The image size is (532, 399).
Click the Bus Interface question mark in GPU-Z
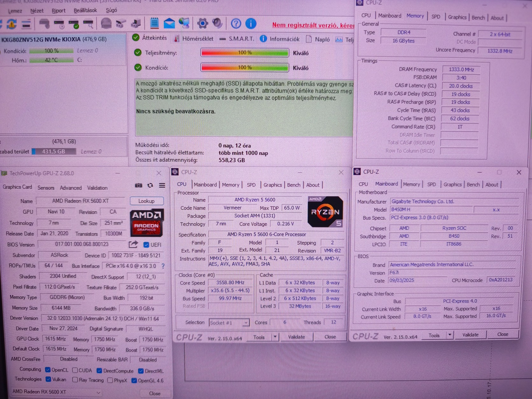click(163, 266)
